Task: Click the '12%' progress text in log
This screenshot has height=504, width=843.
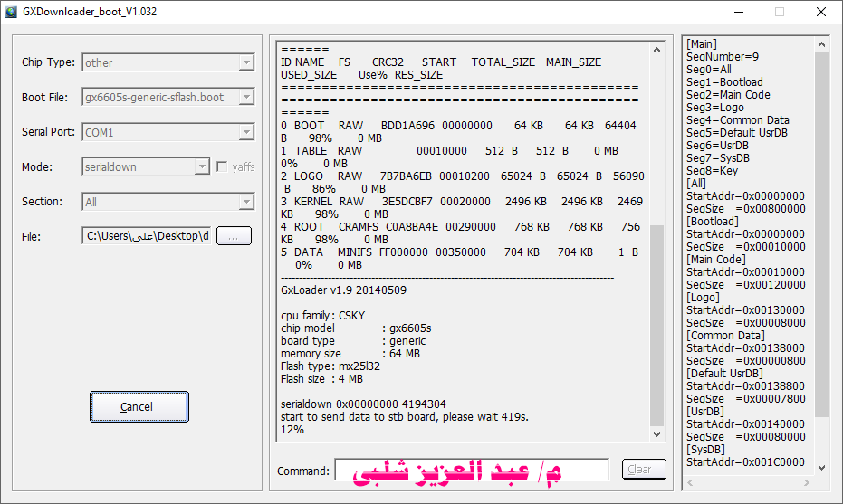Action: tap(292, 430)
